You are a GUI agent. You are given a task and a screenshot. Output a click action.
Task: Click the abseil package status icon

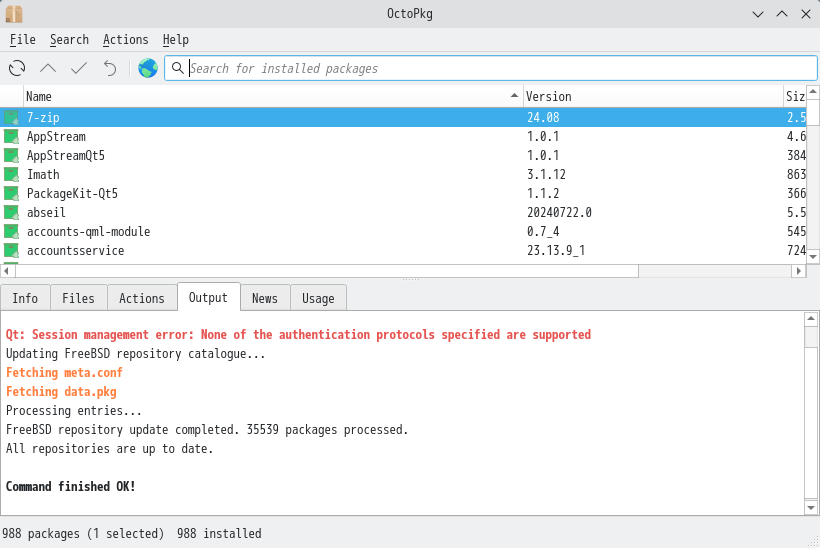point(12,212)
